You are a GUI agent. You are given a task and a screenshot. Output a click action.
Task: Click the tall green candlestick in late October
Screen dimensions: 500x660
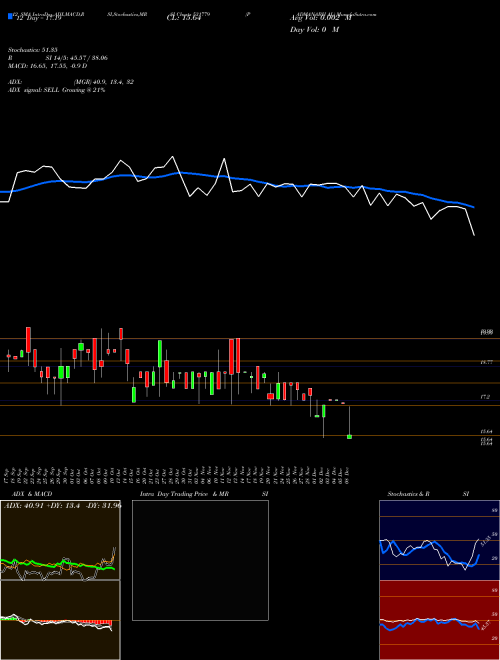[x=160, y=354]
